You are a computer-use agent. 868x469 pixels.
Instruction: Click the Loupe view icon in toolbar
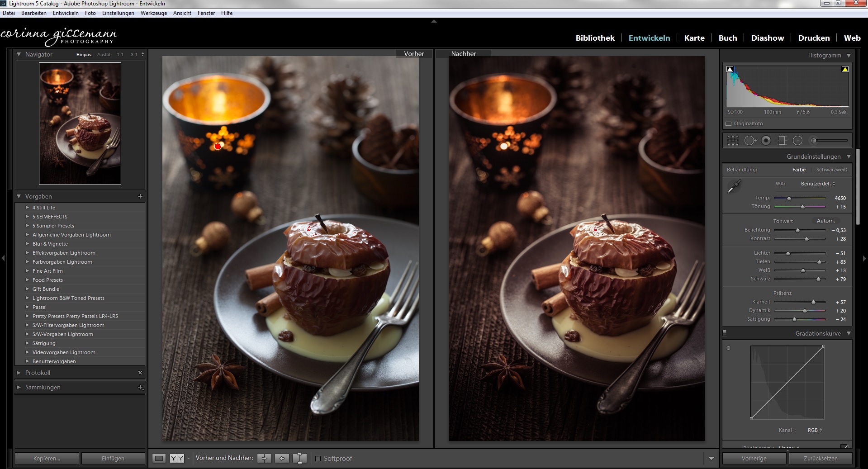[x=159, y=458]
